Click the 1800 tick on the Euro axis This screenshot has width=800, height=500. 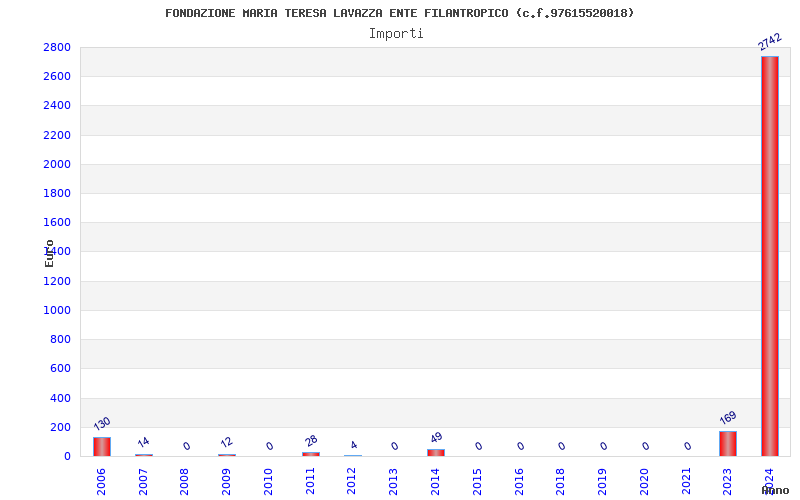point(57,193)
